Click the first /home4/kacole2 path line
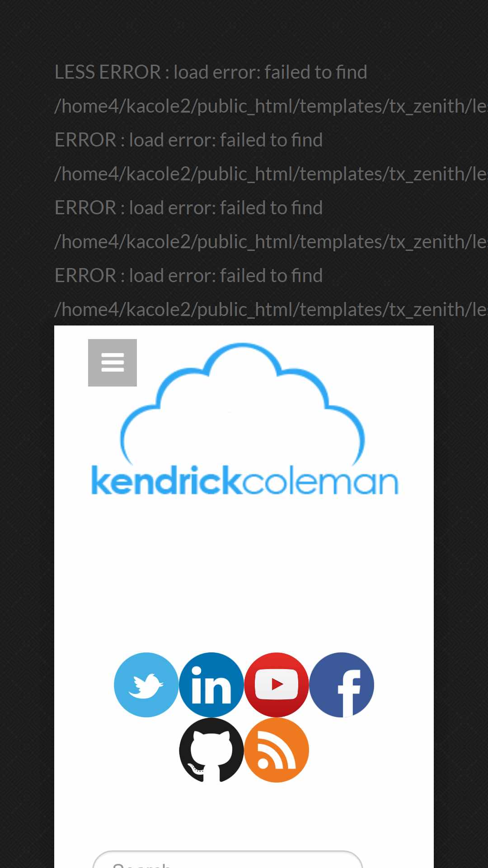The image size is (488, 868). [x=271, y=106]
